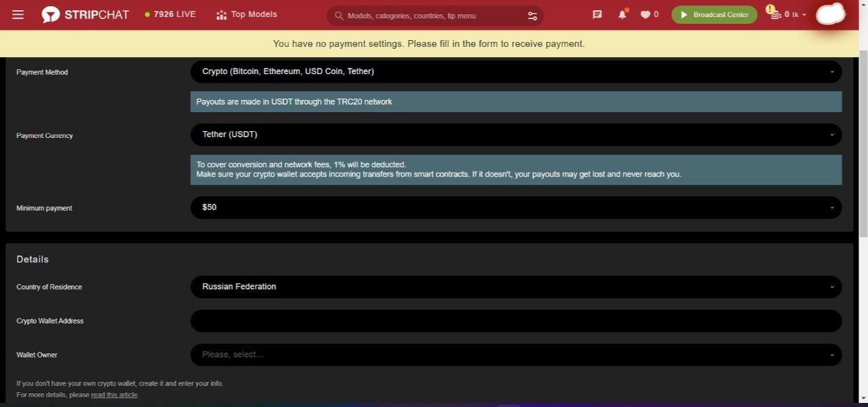Open the search filter sliders icon
The width and height of the screenshot is (868, 407).
tap(532, 16)
